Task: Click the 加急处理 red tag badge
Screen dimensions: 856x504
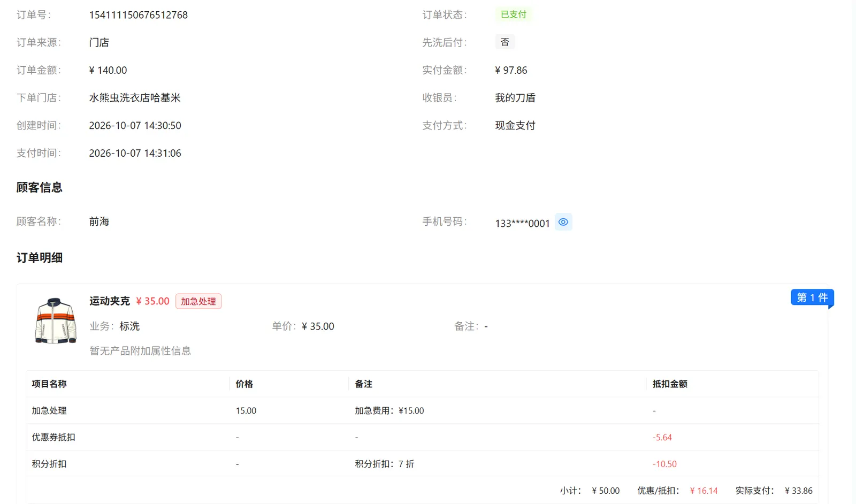Action: [198, 301]
